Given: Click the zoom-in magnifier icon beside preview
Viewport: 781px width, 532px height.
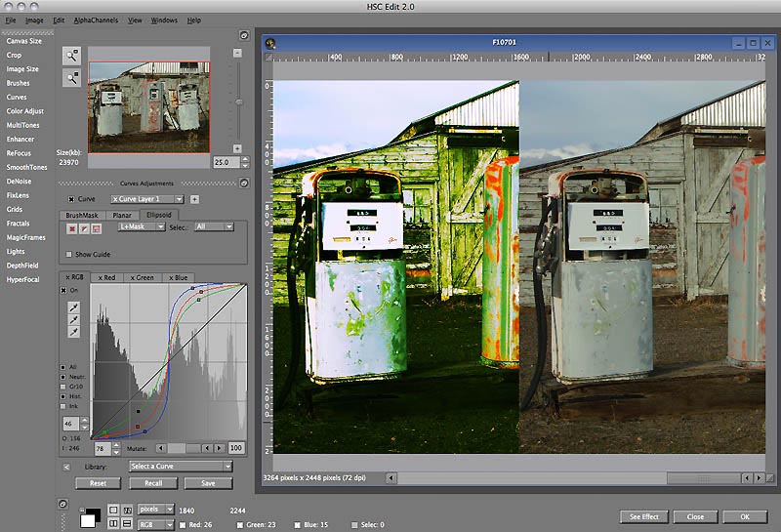Looking at the screenshot, I should click(x=71, y=56).
